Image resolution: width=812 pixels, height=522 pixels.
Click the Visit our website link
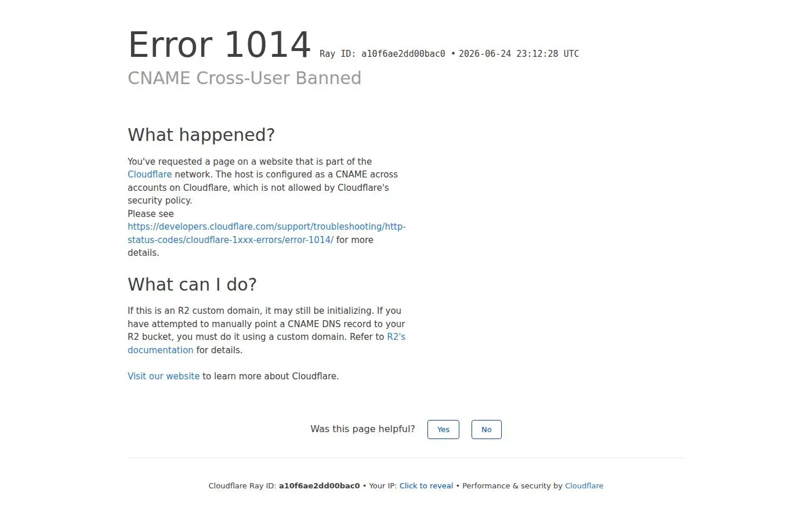pos(164,376)
